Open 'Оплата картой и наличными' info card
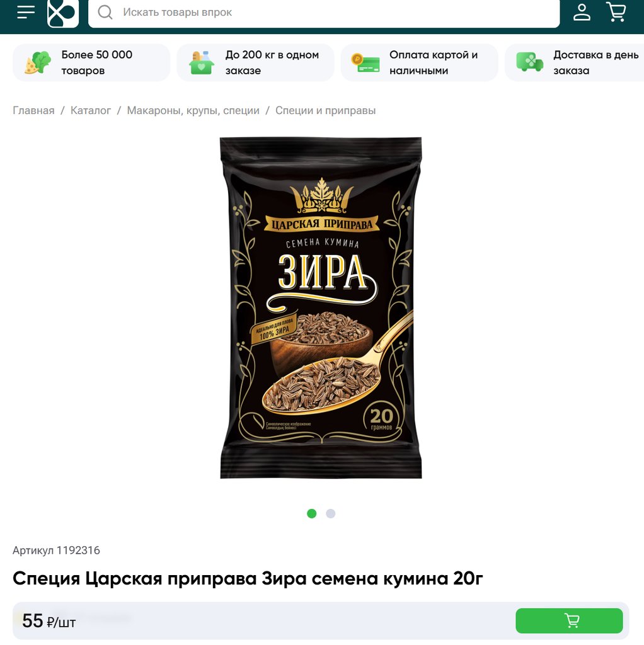This screenshot has width=644, height=645. point(419,62)
